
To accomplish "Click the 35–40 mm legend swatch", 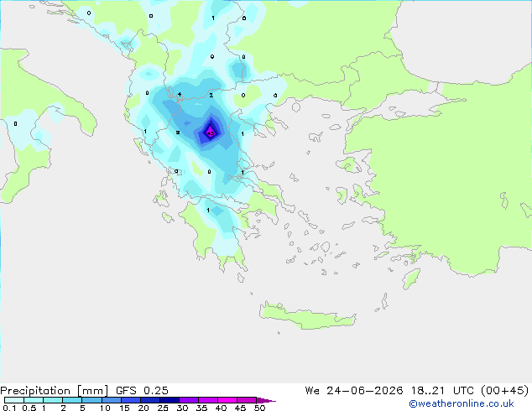I will tap(207, 400).
